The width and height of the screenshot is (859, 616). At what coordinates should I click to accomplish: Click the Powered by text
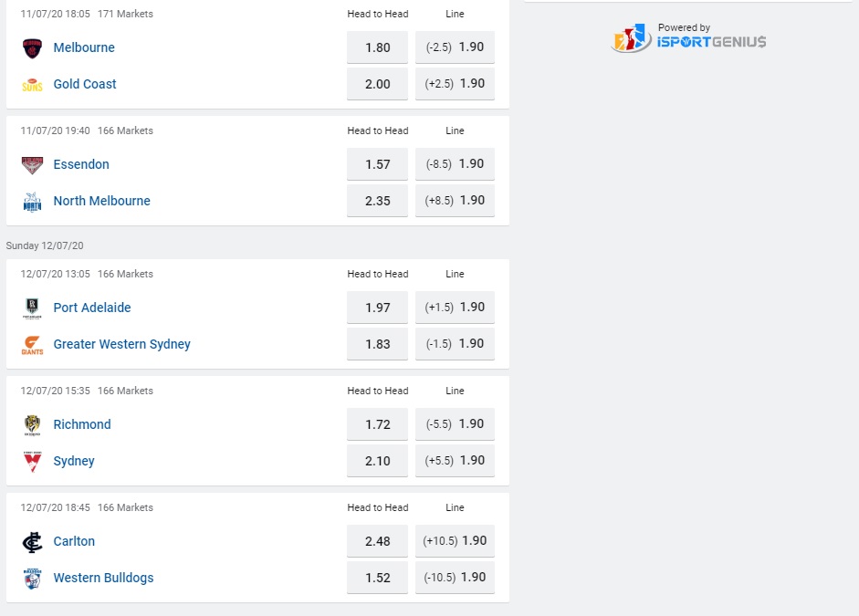tap(685, 27)
